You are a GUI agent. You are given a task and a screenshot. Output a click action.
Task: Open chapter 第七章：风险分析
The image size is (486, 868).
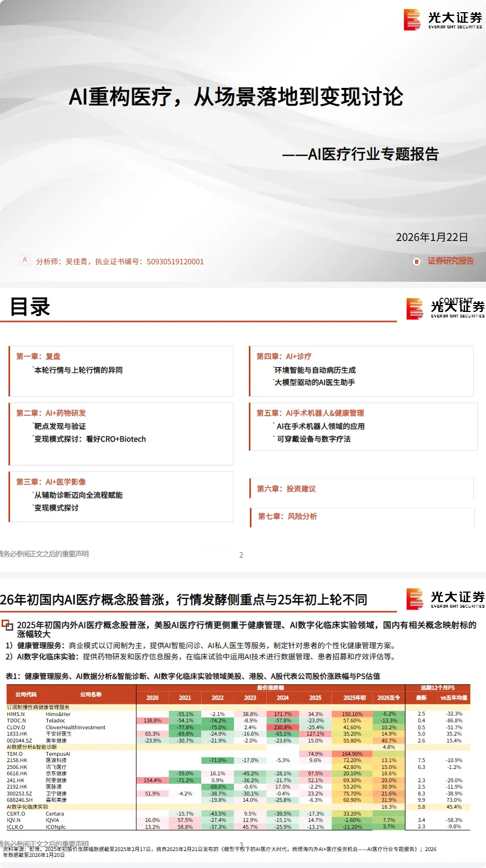click(287, 516)
